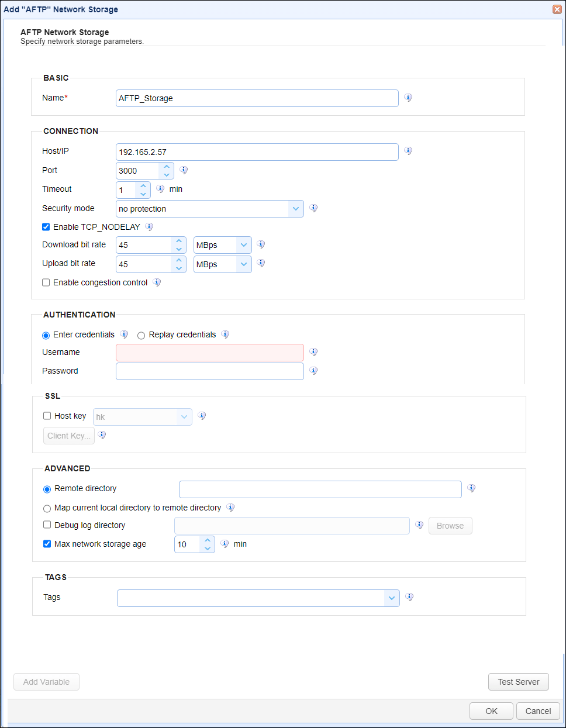Image resolution: width=566 pixels, height=728 pixels.
Task: Enable congestion control
Action: [46, 282]
